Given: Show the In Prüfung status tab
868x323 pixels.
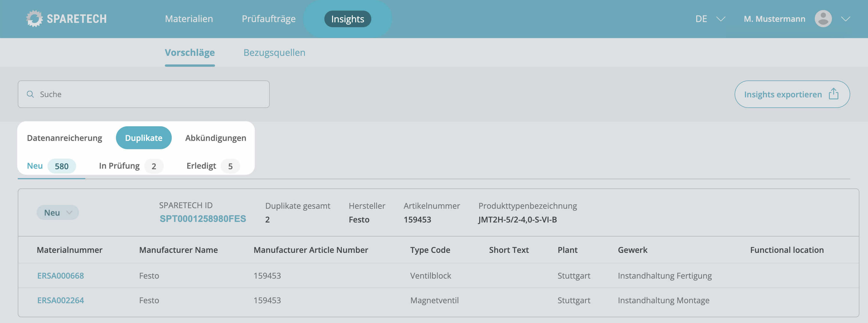Looking at the screenshot, I should pyautogui.click(x=131, y=166).
